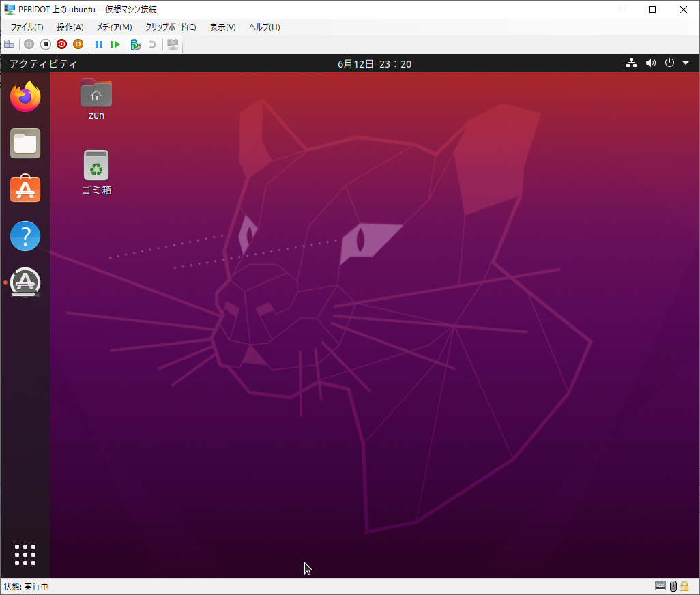Screen dimensions: 700x595
Task: Send Ctrl+Alt+Del using the toolbar icon
Action: (10, 44)
